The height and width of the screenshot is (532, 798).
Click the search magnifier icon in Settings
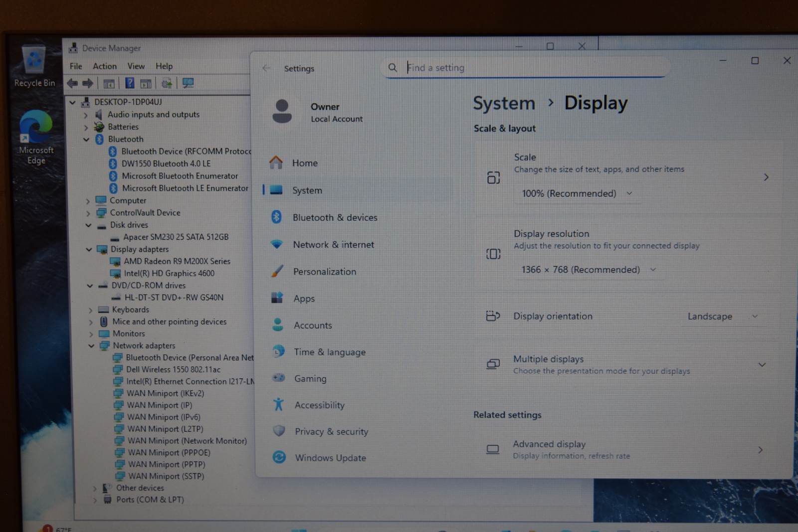click(393, 67)
